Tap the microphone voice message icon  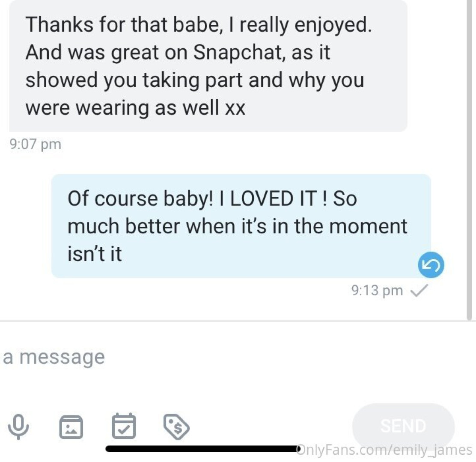click(18, 426)
